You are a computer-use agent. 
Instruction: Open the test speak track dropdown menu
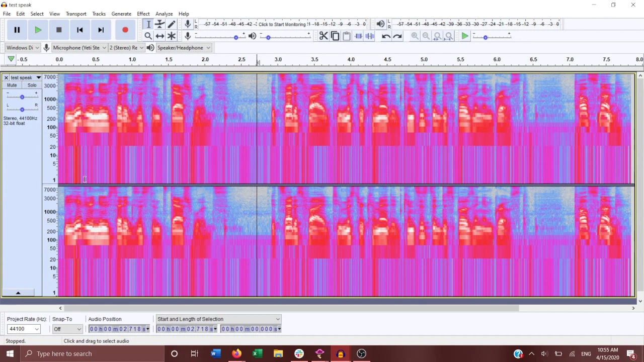click(38, 77)
